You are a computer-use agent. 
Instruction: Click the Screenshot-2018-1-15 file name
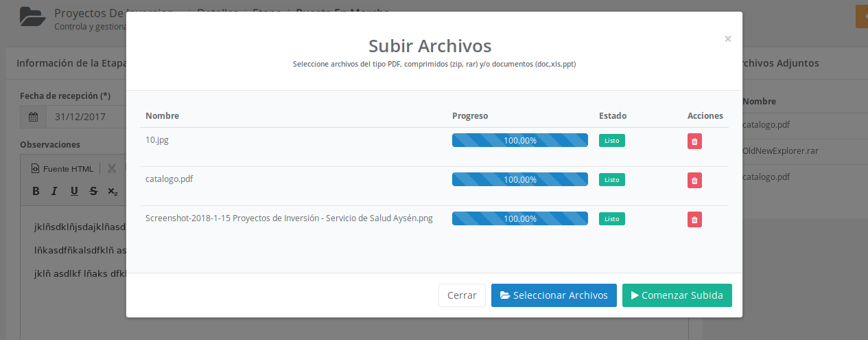289,218
